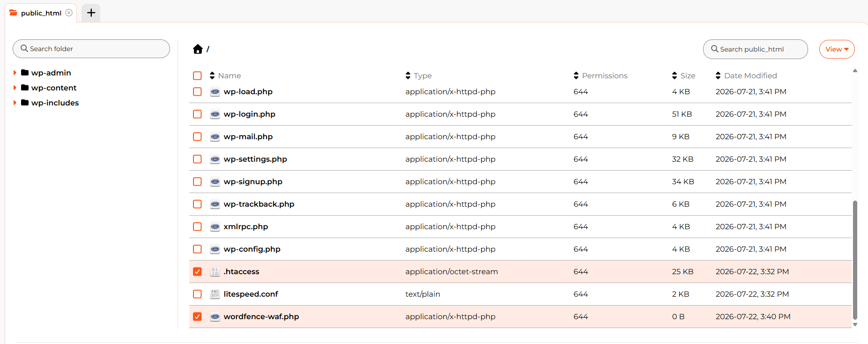Click the wp-settings.php file icon

(215, 159)
